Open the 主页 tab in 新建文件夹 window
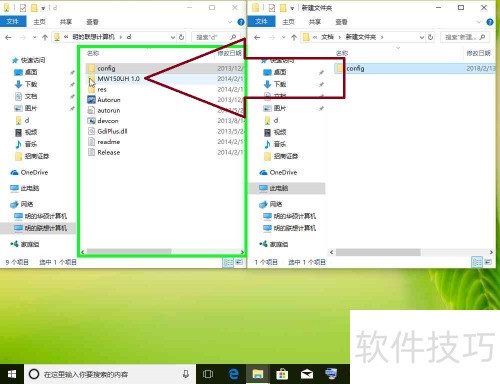The width and height of the screenshot is (500, 384). pos(288,22)
